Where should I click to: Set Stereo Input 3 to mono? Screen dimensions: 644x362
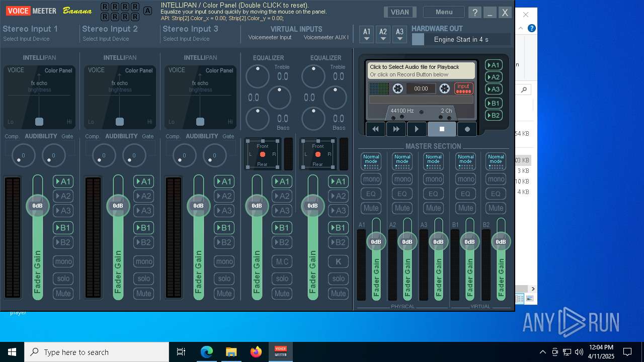(224, 261)
